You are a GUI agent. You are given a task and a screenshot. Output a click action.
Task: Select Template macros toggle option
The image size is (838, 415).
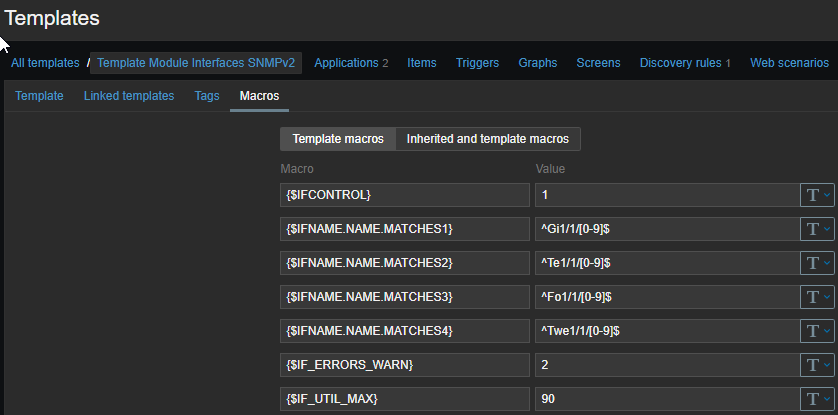[337, 139]
